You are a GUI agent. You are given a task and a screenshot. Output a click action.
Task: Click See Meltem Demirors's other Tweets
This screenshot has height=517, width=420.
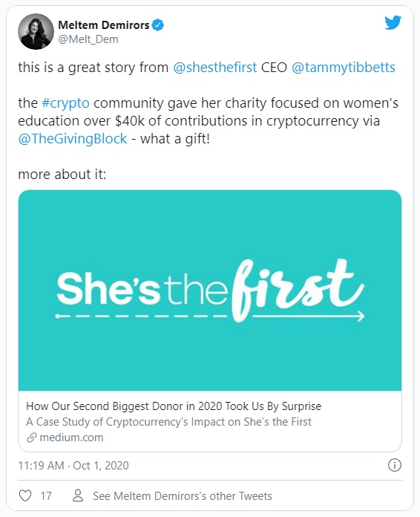pos(183,496)
